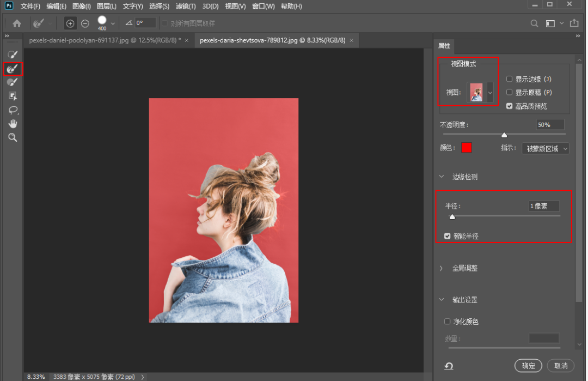Select the Object Selection tool
The height and width of the screenshot is (381, 588).
12,96
